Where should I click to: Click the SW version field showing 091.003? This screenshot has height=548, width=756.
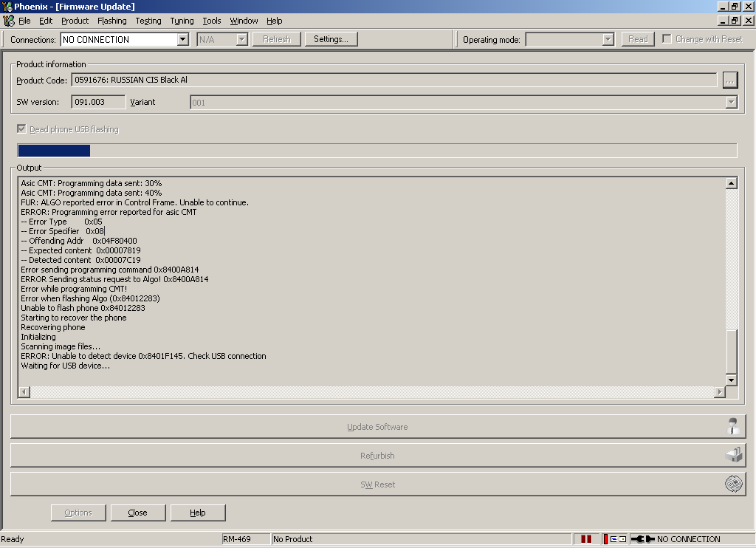pos(98,102)
